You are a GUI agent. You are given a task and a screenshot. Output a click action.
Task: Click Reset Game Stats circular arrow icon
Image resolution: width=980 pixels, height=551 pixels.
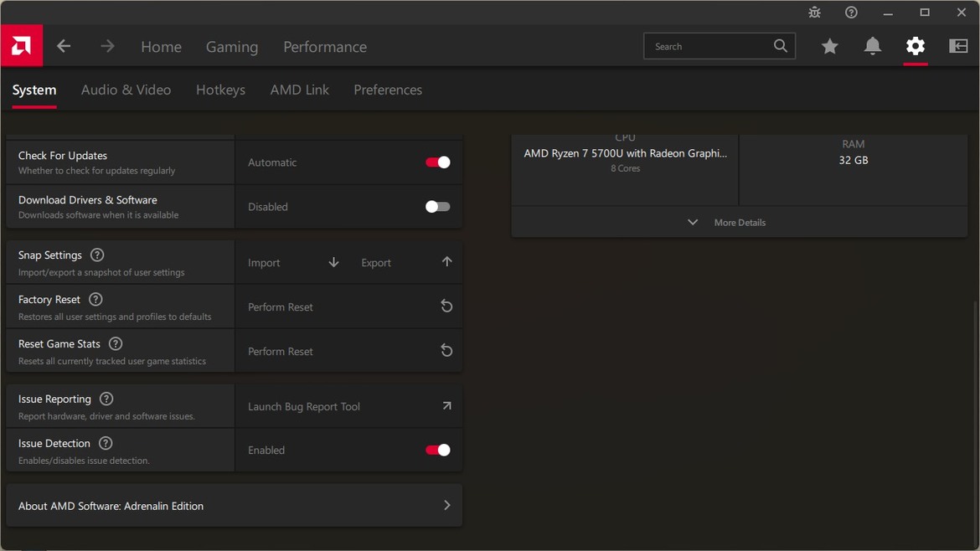tap(446, 351)
